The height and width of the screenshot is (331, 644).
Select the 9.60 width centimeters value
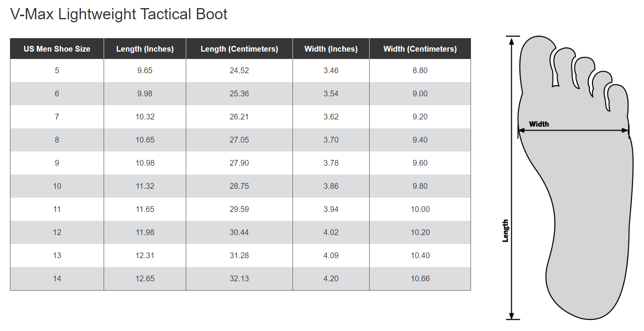pos(420,163)
